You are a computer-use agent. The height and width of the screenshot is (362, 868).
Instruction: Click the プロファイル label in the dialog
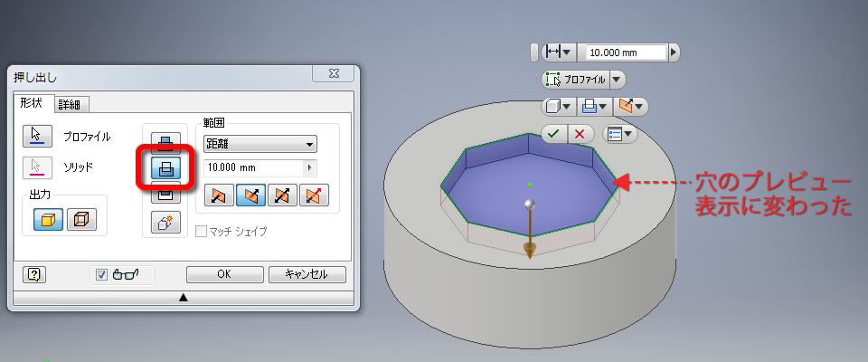(87, 137)
